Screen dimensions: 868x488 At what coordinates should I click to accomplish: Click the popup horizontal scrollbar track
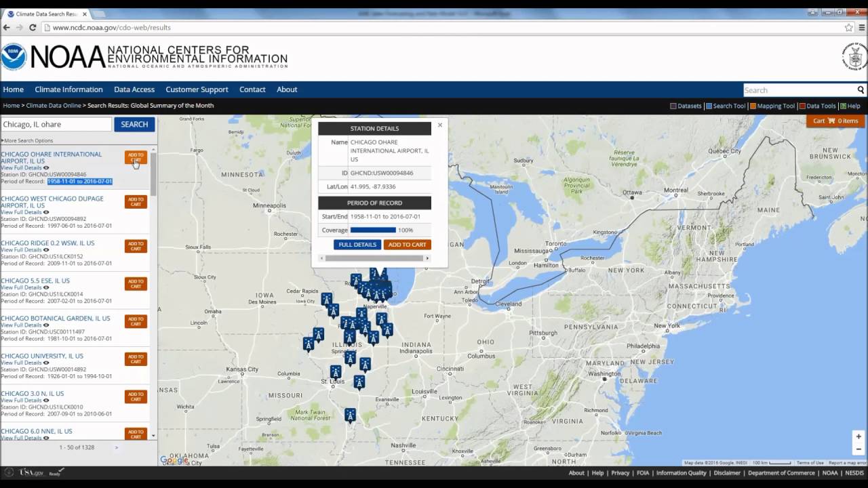(x=375, y=258)
